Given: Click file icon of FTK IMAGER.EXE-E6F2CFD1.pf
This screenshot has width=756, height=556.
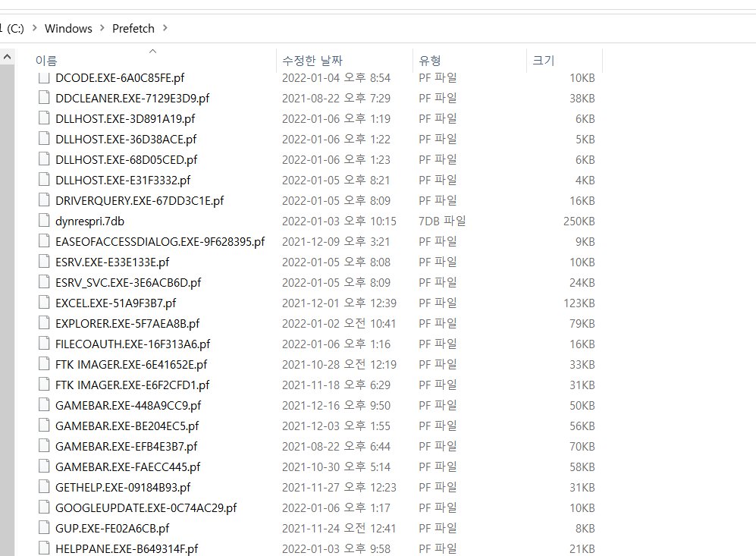Looking at the screenshot, I should [x=44, y=385].
